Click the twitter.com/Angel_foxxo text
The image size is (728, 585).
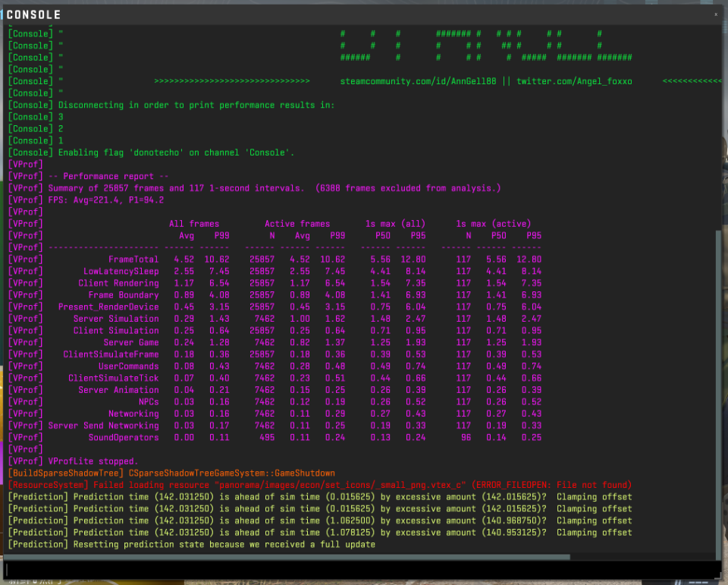(x=574, y=81)
